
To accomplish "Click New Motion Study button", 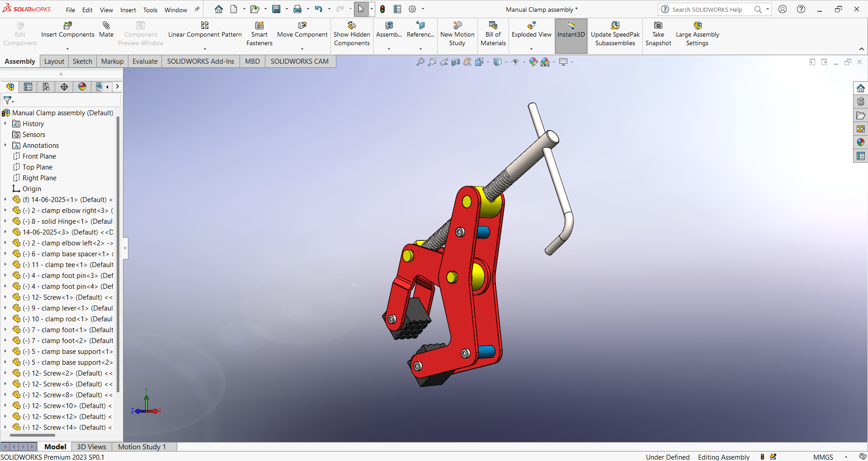I will [458, 34].
